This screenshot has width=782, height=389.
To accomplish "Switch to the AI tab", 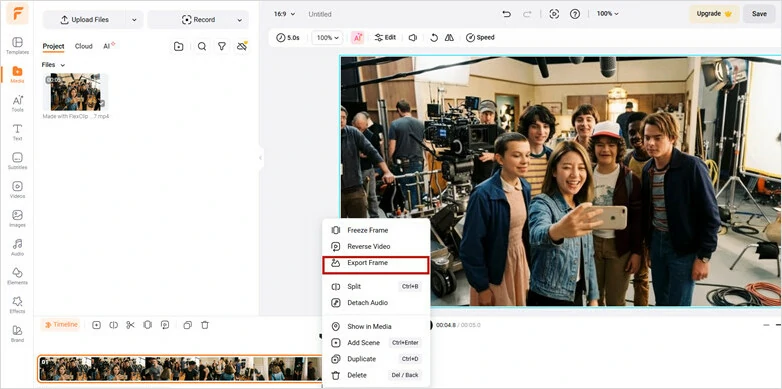I will (109, 46).
